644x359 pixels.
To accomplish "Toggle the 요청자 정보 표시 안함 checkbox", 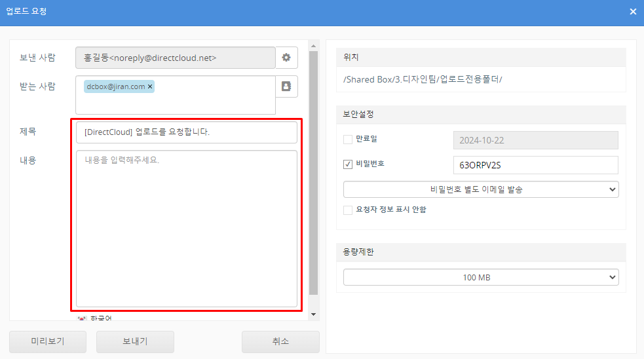I will (x=348, y=210).
